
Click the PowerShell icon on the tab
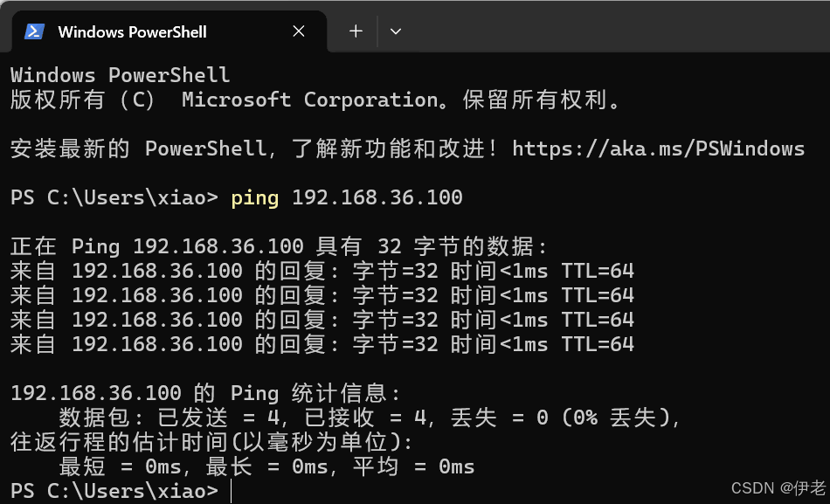click(34, 31)
